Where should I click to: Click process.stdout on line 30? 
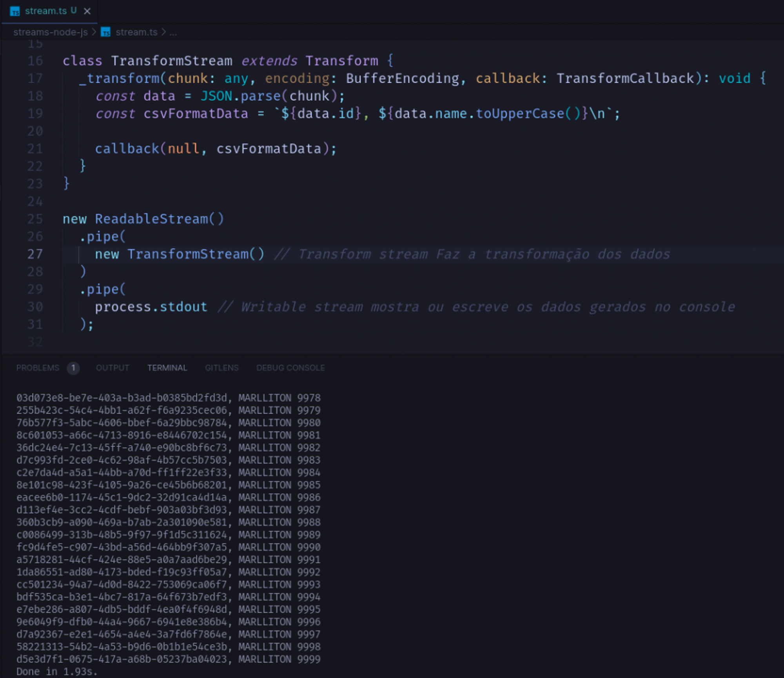click(x=151, y=307)
